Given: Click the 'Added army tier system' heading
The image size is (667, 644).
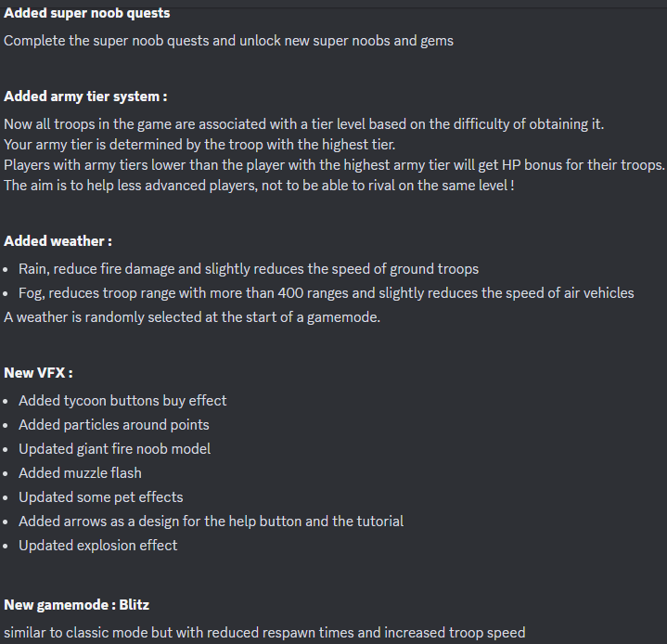Looking at the screenshot, I should pos(85,97).
